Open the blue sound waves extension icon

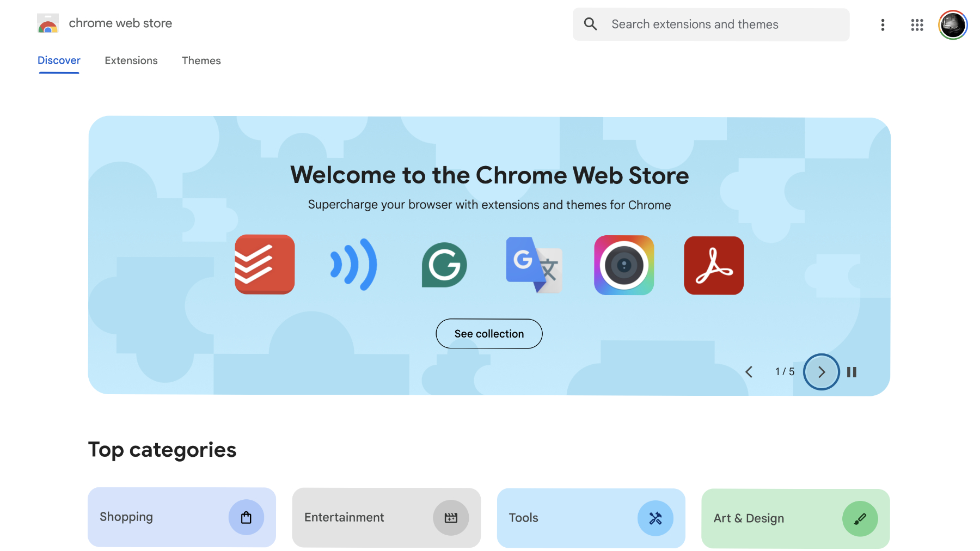tap(354, 265)
